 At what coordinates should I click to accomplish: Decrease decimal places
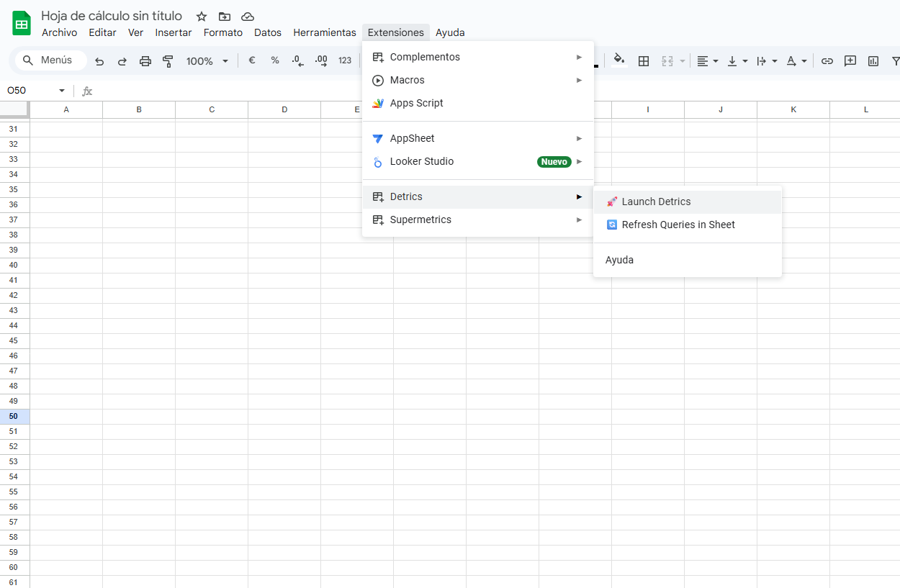(298, 60)
